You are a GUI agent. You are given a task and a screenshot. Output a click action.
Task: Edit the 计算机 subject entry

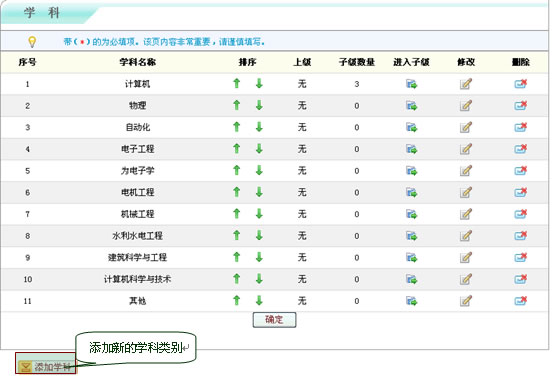(x=466, y=84)
